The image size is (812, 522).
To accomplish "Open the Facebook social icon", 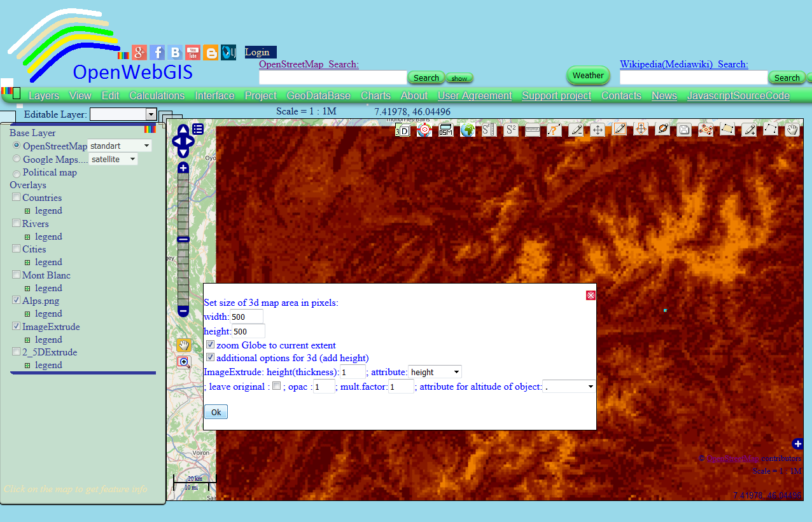I will pyautogui.click(x=157, y=53).
